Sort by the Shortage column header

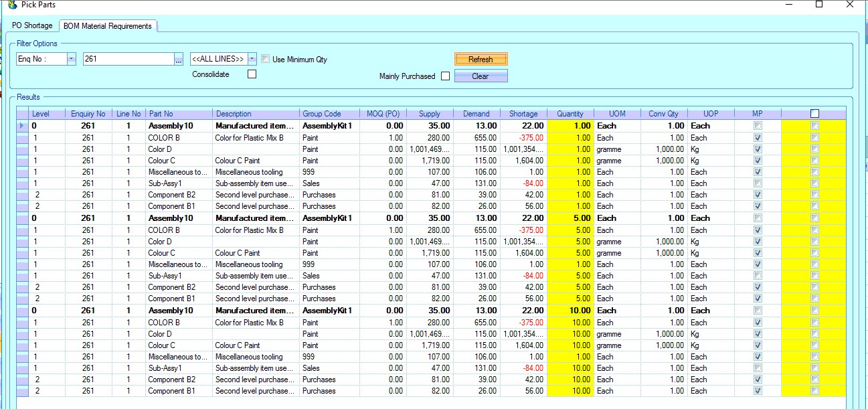coord(523,114)
